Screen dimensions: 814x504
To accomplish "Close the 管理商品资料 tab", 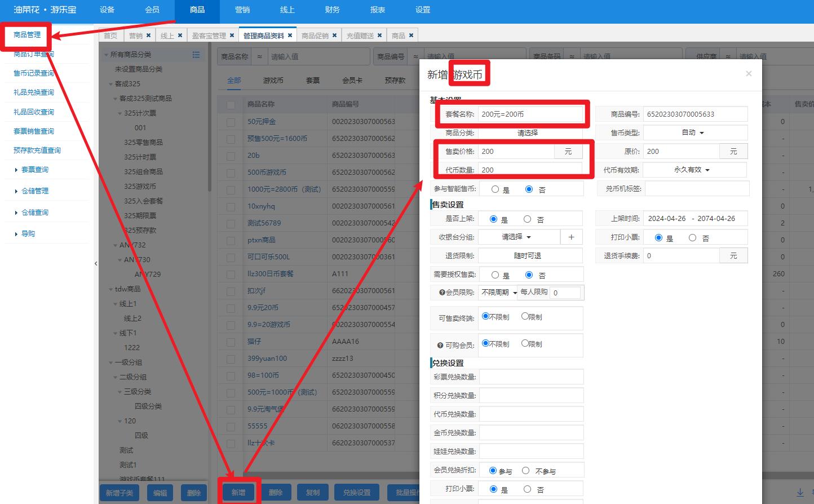I will point(290,35).
